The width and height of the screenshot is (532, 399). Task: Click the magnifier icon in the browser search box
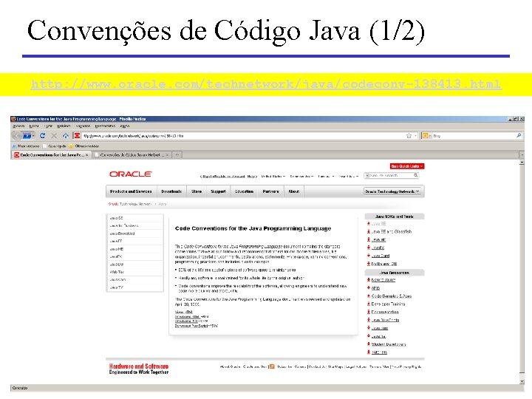(519, 136)
